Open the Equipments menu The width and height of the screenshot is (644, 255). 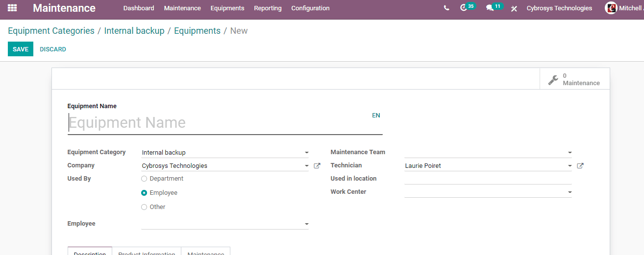227,8
